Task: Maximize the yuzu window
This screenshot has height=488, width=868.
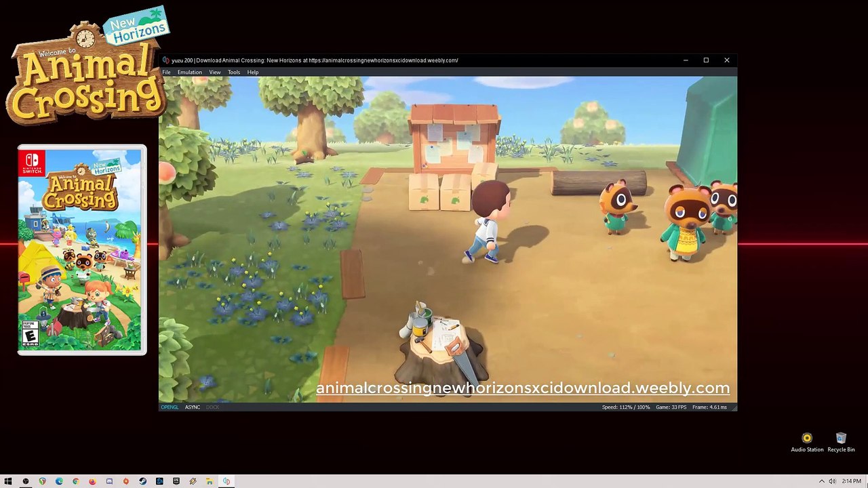Action: (706, 60)
